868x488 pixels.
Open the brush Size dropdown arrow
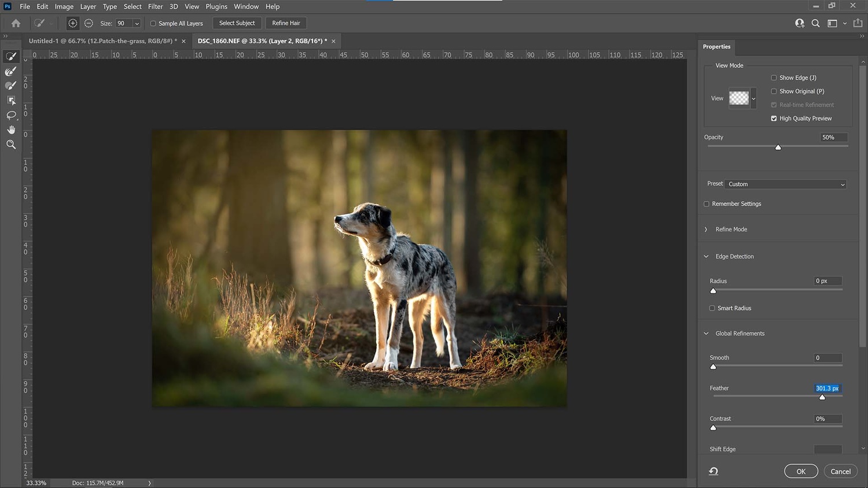click(x=137, y=24)
